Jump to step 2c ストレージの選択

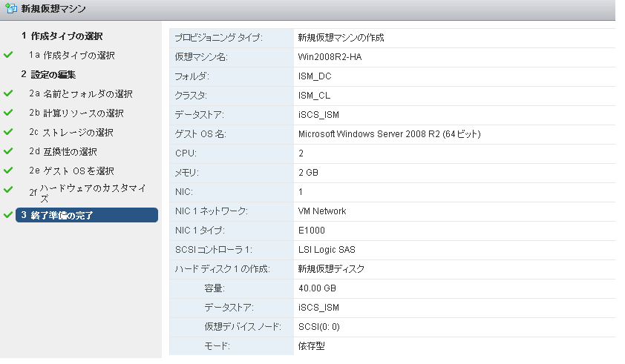coord(71,132)
